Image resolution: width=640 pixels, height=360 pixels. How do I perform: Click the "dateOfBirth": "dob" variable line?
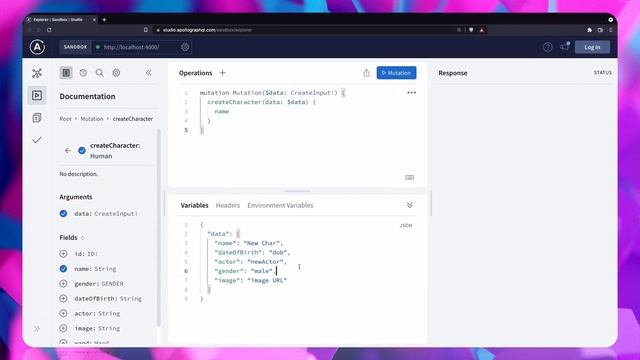tap(252, 253)
